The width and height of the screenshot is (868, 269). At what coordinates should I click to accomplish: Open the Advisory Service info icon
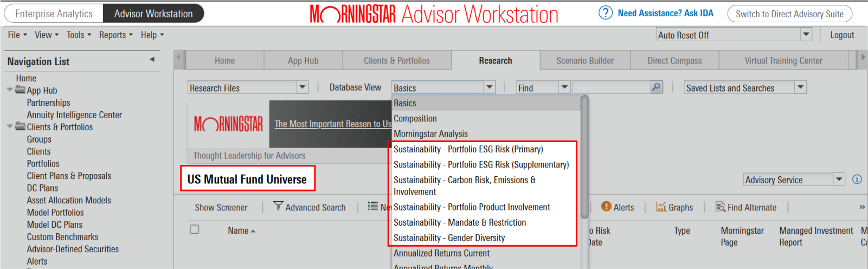[x=857, y=179]
